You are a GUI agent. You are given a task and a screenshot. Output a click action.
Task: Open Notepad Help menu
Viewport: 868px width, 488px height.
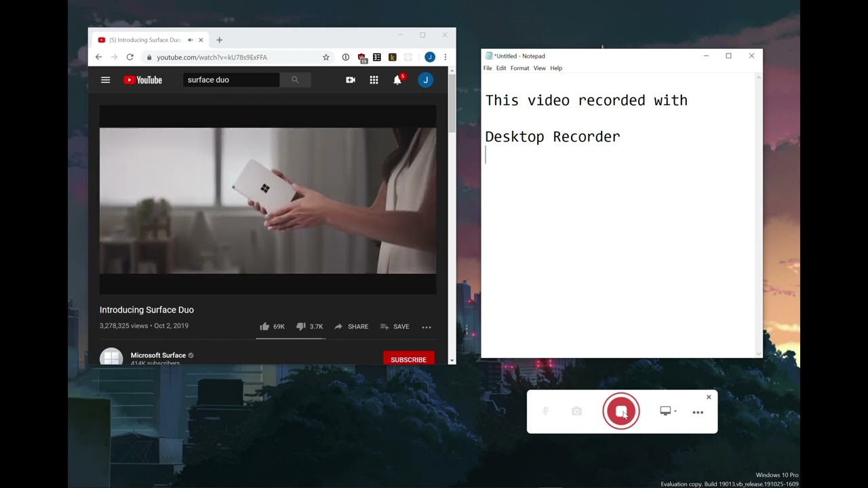[x=556, y=68]
